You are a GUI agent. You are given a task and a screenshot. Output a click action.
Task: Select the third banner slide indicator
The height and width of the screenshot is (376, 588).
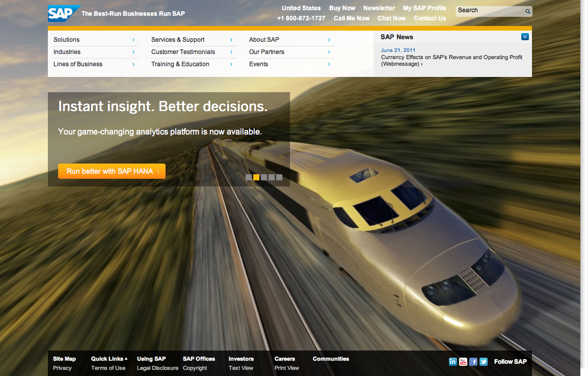tap(264, 177)
